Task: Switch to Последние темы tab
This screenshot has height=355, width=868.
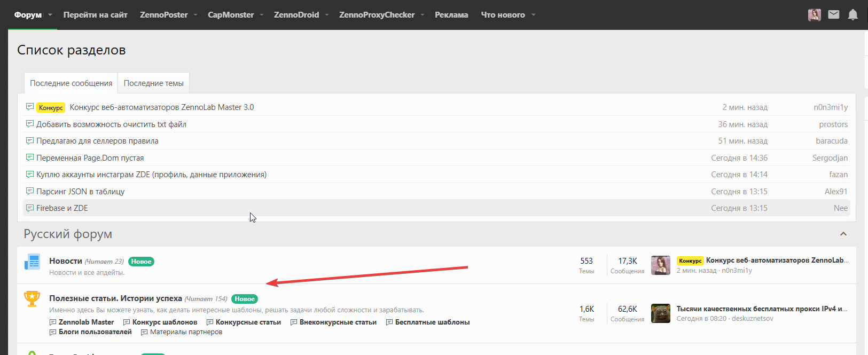Action: click(154, 83)
